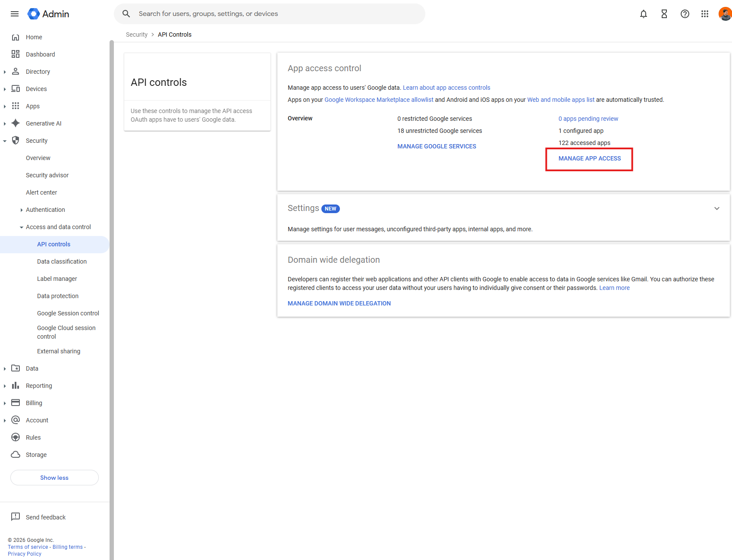
Task: Click Manage Domain Wide Delegation
Action: pyautogui.click(x=339, y=303)
